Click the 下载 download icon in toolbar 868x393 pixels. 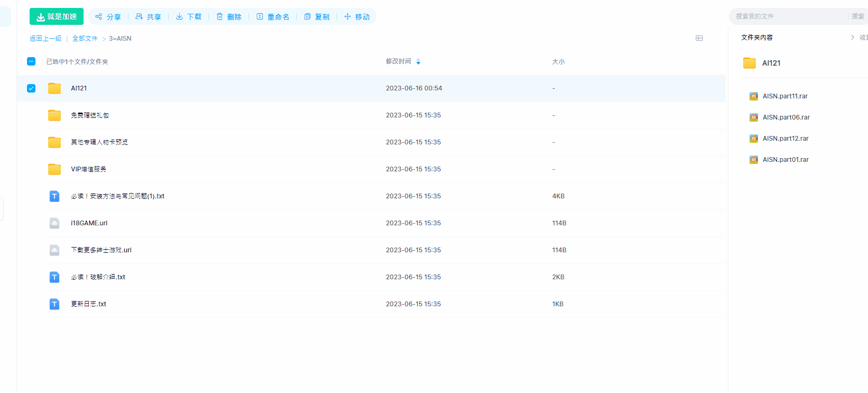point(179,17)
